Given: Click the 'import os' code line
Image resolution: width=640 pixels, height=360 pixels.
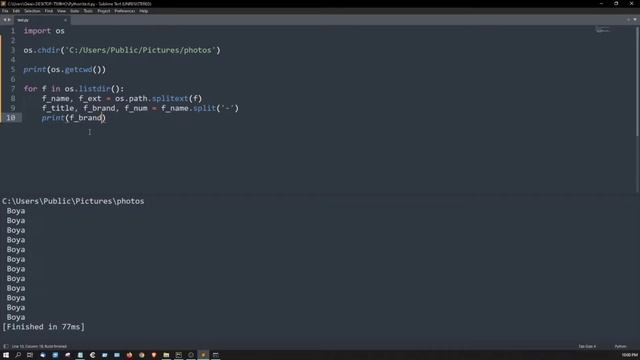Looking at the screenshot, I should click(44, 31).
